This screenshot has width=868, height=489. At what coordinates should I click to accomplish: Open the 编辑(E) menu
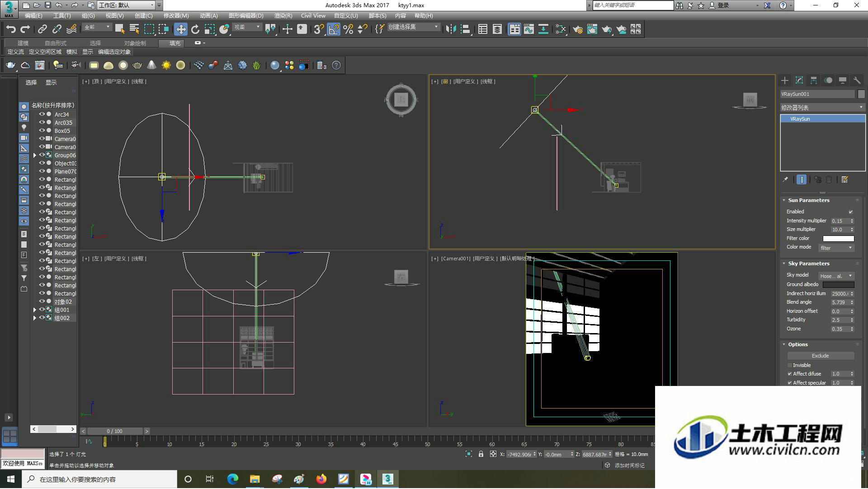(x=33, y=16)
